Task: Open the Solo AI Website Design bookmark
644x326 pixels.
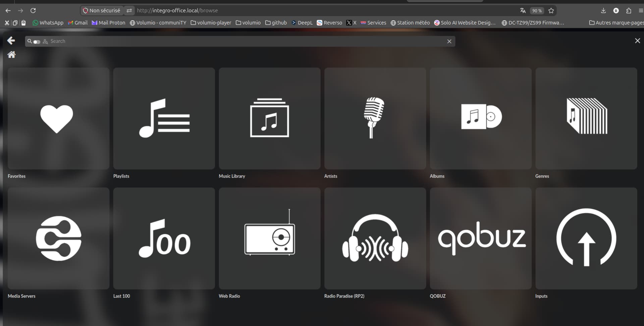Action: tap(465, 22)
